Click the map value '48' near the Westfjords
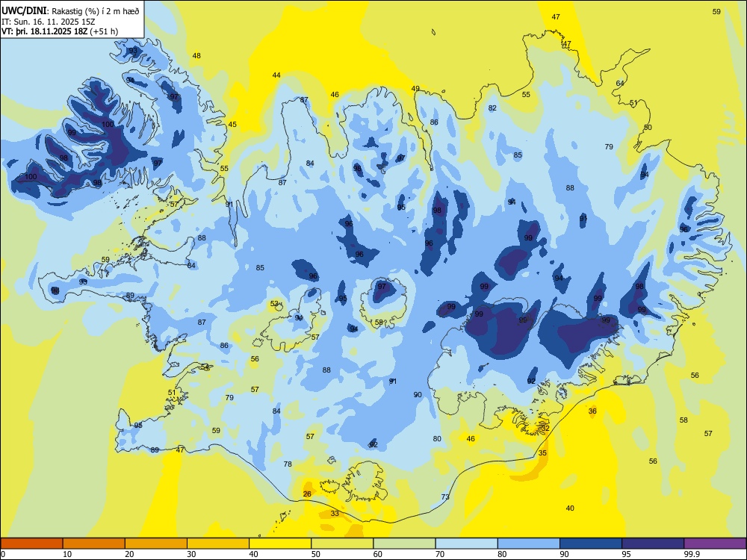Image resolution: width=747 pixels, height=560 pixels. (x=196, y=56)
